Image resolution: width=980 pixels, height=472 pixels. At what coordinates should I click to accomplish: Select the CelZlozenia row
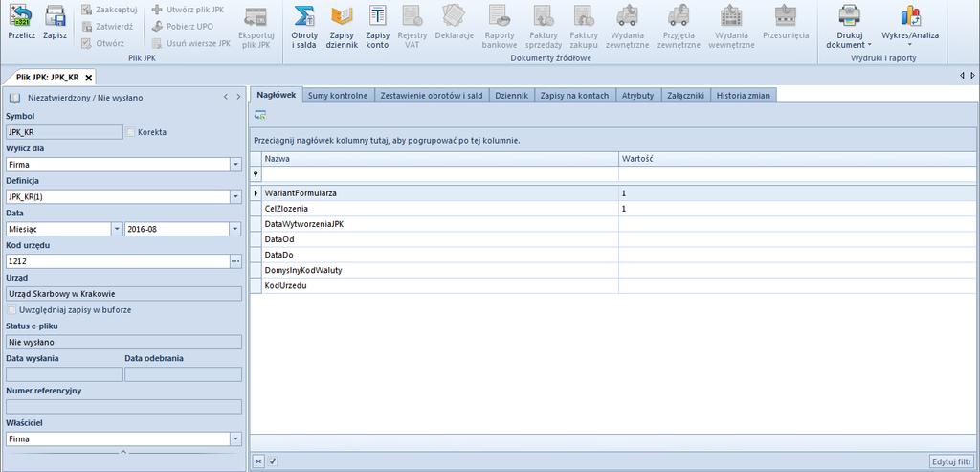point(613,209)
